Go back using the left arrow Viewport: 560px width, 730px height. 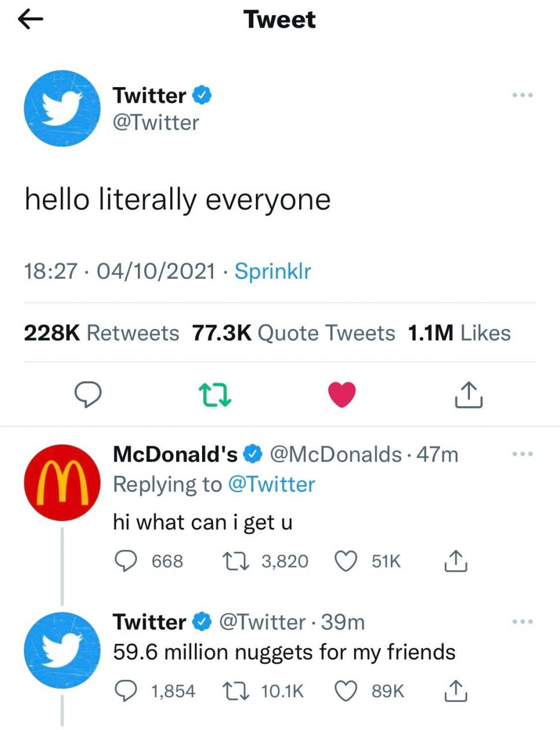tap(31, 20)
